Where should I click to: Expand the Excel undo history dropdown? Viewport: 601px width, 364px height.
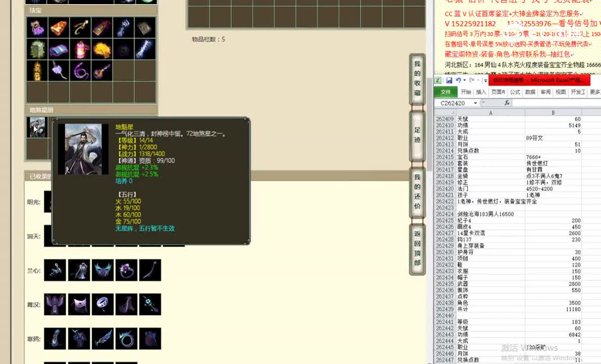click(x=464, y=80)
